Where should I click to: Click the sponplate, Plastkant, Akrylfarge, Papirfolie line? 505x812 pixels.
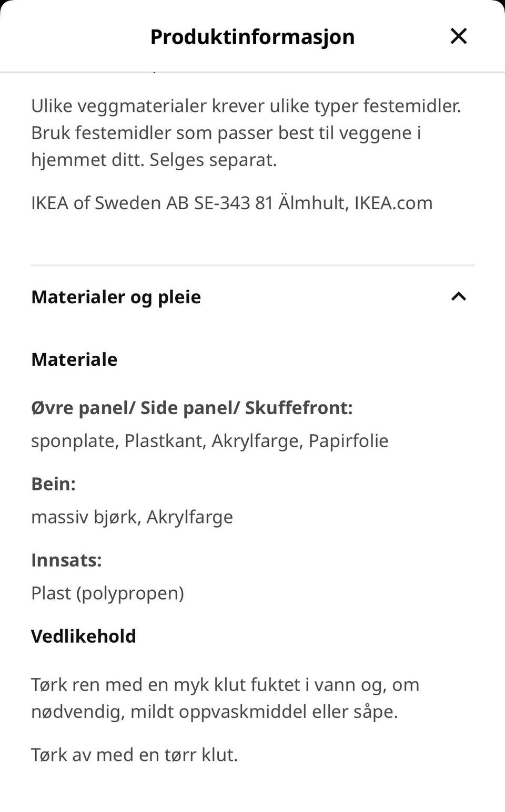(x=210, y=440)
